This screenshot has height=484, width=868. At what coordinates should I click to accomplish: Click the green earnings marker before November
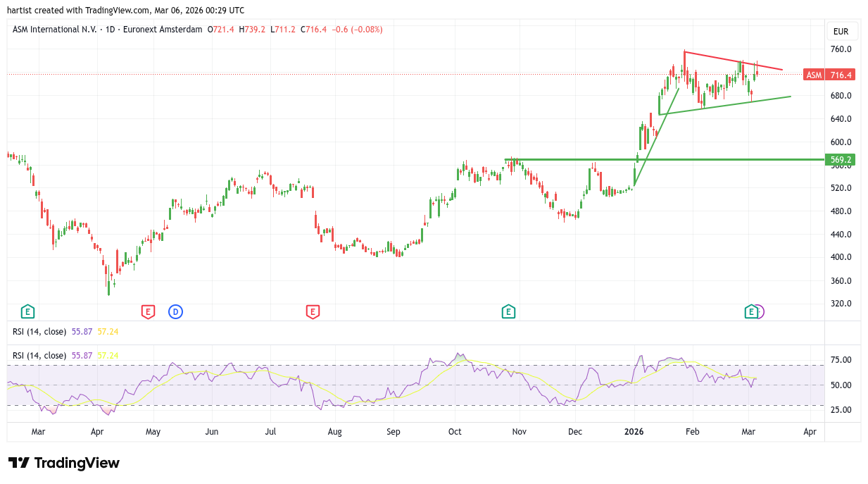[508, 311]
